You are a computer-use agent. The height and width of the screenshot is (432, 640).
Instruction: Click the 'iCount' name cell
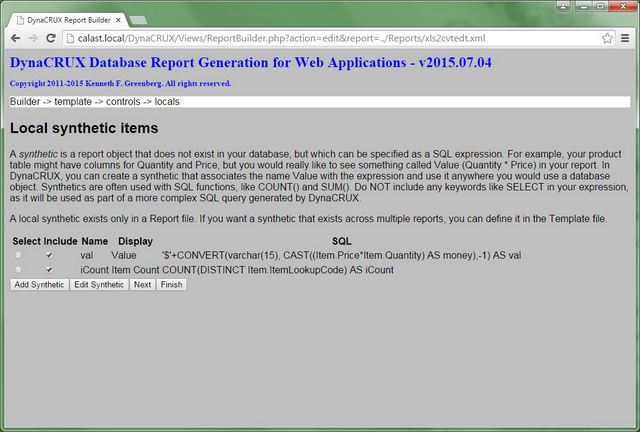click(94, 270)
